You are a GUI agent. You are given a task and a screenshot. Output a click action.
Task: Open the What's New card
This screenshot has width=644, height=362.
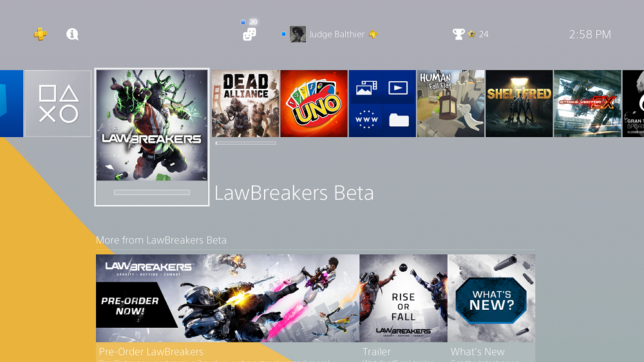point(491,298)
